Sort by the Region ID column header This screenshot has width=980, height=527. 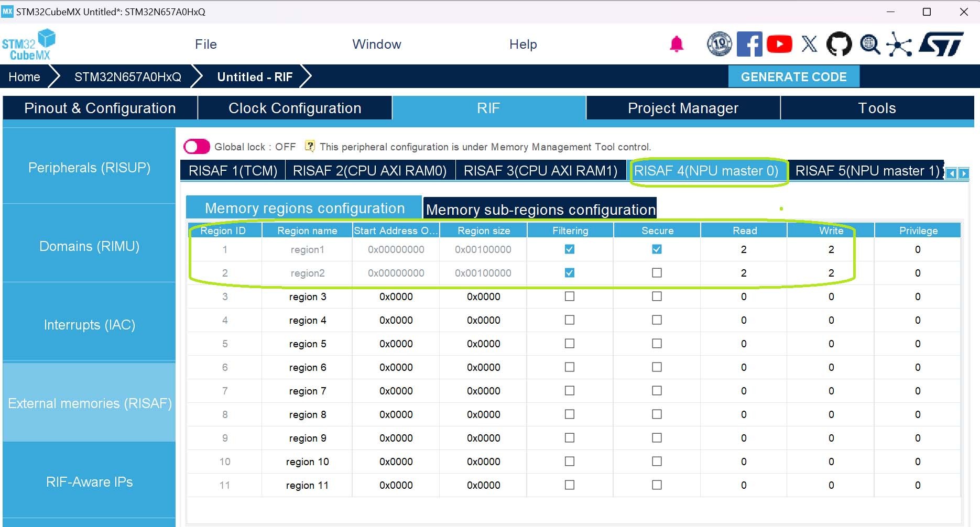pyautogui.click(x=224, y=230)
